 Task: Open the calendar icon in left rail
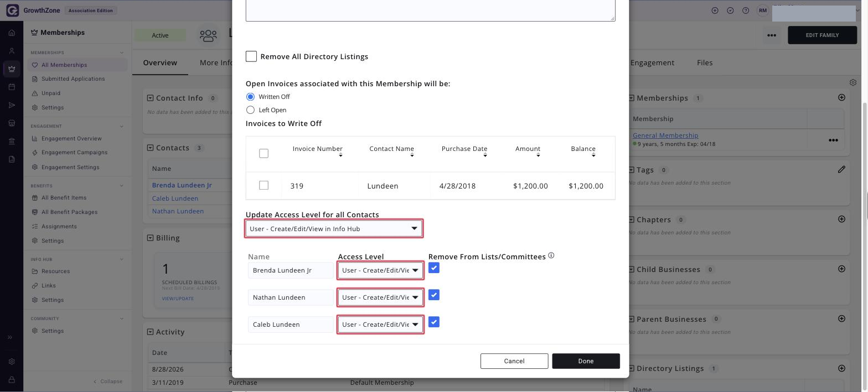point(12,87)
